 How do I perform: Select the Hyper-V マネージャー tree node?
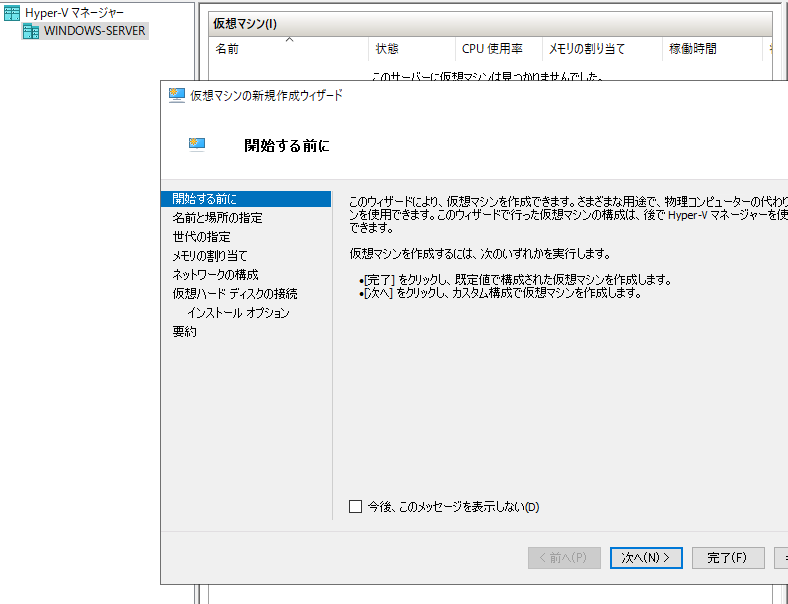(x=74, y=13)
